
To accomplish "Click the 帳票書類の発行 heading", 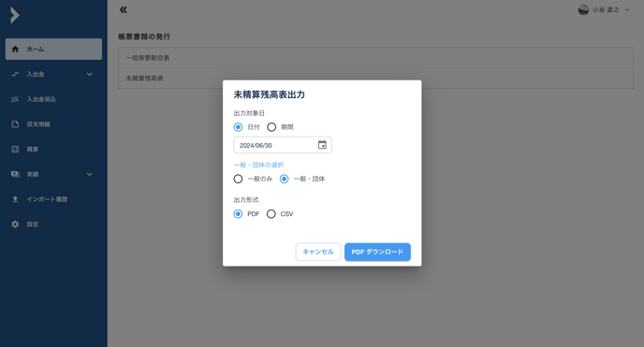I will point(144,36).
